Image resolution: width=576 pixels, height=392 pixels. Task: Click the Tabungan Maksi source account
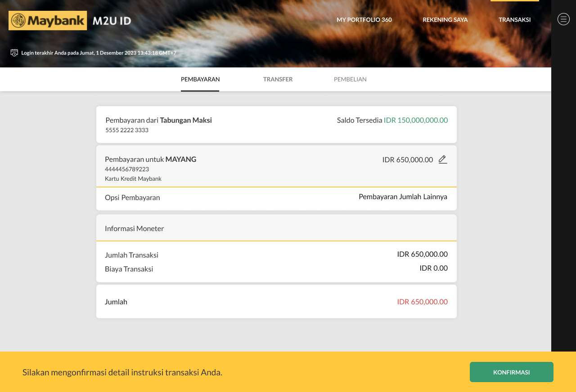185,120
